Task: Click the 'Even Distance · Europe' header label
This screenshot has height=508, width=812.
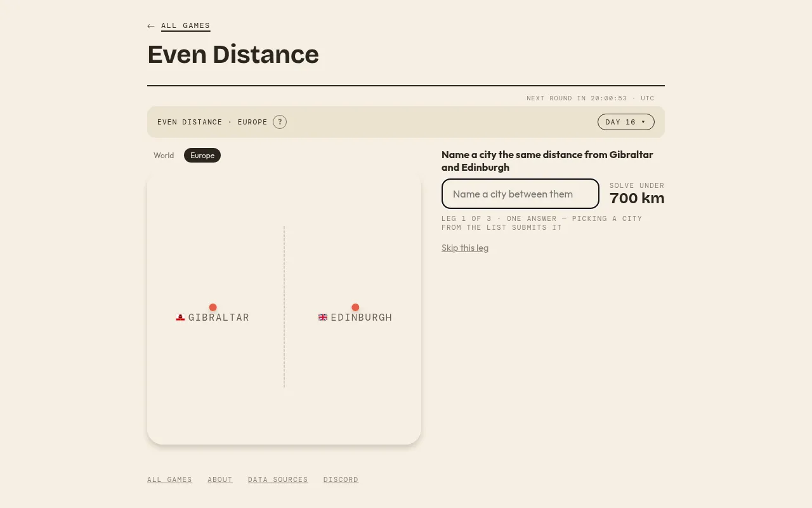Action: coord(213,122)
